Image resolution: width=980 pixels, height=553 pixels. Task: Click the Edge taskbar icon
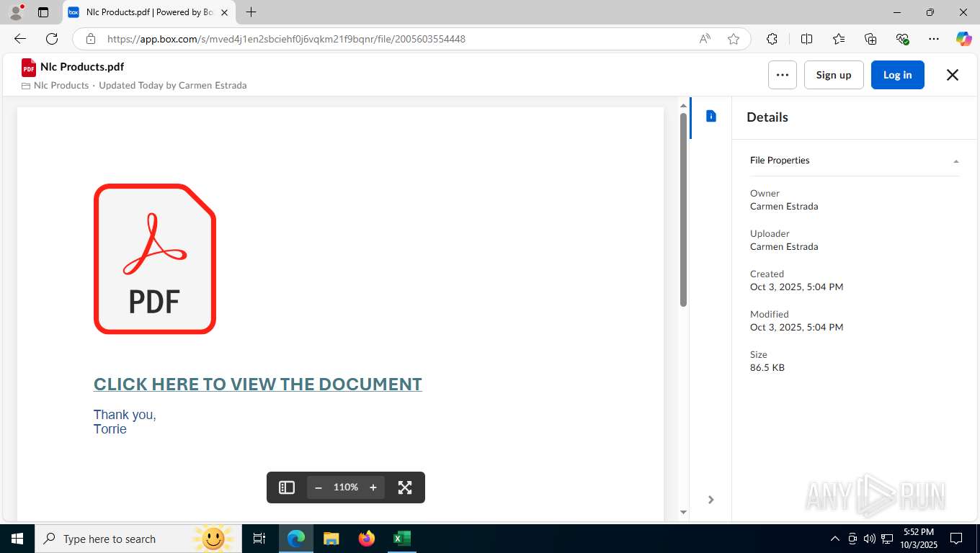point(296,539)
